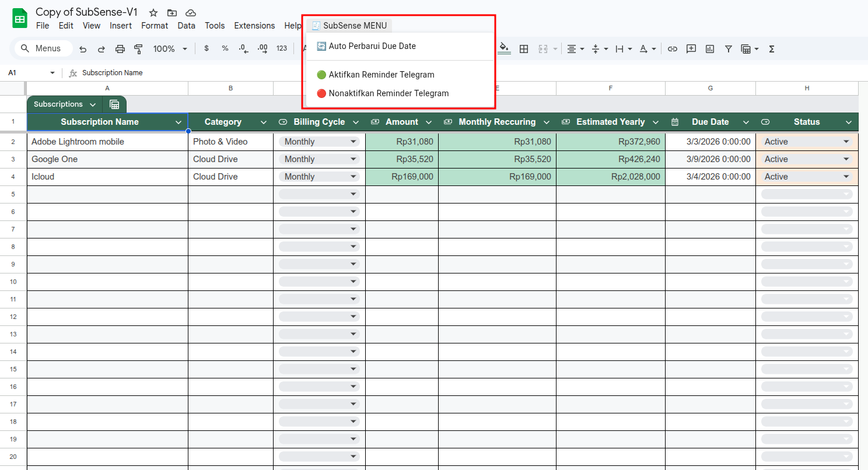
Task: Insert a chart using the toolbar icon
Action: tap(710, 49)
